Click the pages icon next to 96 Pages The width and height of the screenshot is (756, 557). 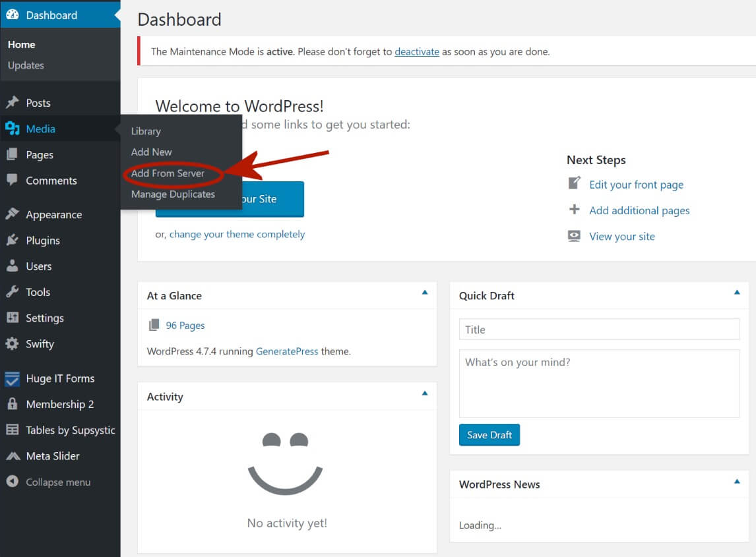coord(154,325)
